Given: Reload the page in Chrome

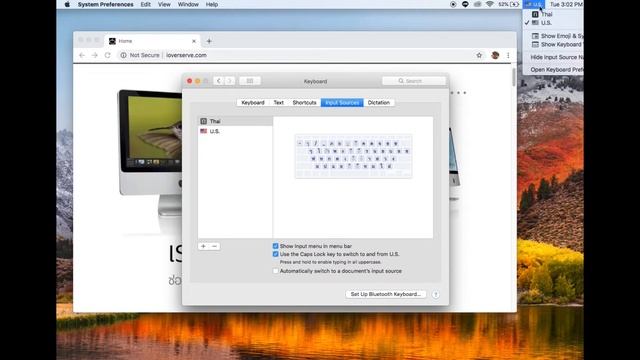Looking at the screenshot, I should pyautogui.click(x=108, y=55).
